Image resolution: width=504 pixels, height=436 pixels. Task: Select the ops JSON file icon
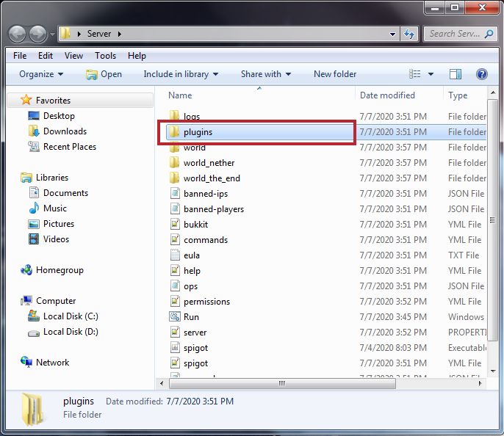[175, 286]
